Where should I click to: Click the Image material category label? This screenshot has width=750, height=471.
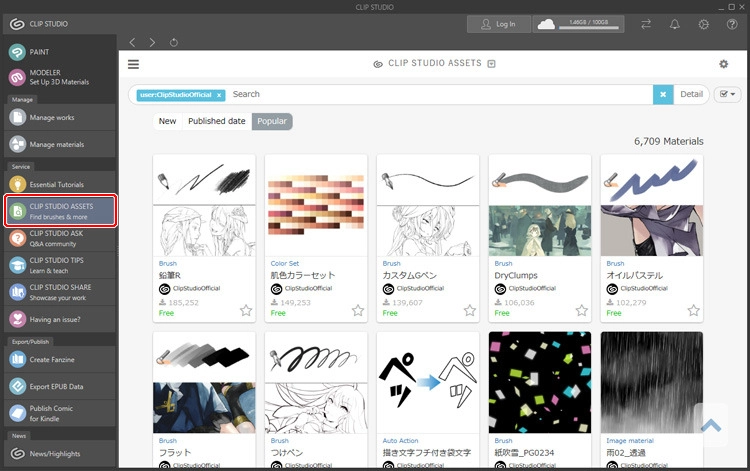(x=629, y=440)
